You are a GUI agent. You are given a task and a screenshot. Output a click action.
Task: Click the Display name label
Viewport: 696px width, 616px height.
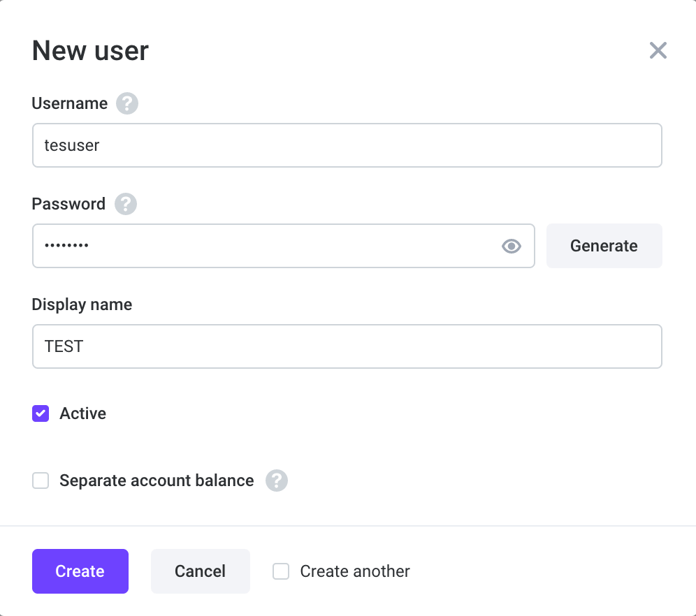coord(82,305)
